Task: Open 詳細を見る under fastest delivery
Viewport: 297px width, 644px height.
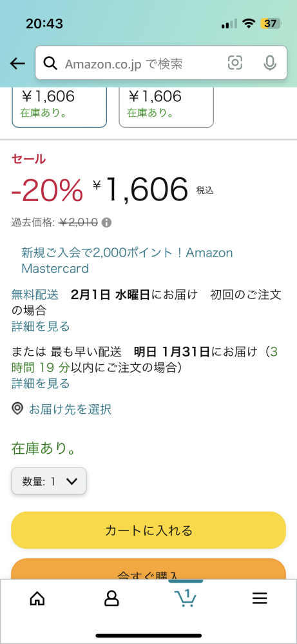Action: click(x=41, y=384)
